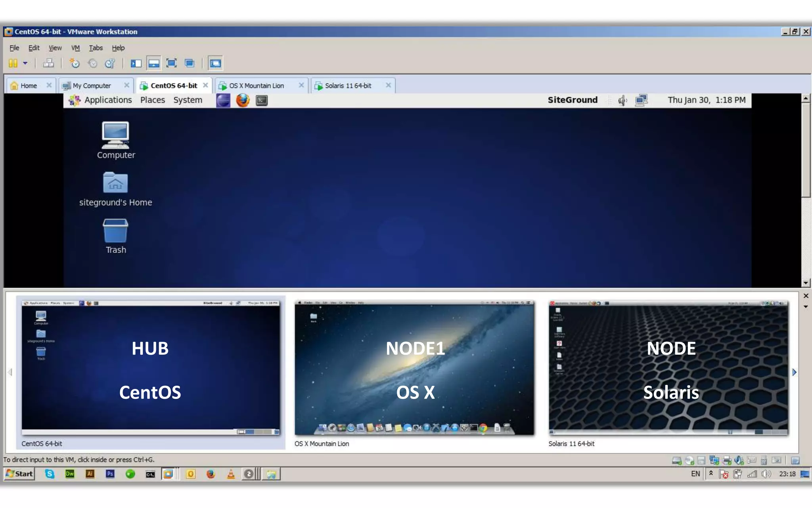This screenshot has width=812, height=508.
Task: Switch to Unity mode icon
Action: pos(190,63)
